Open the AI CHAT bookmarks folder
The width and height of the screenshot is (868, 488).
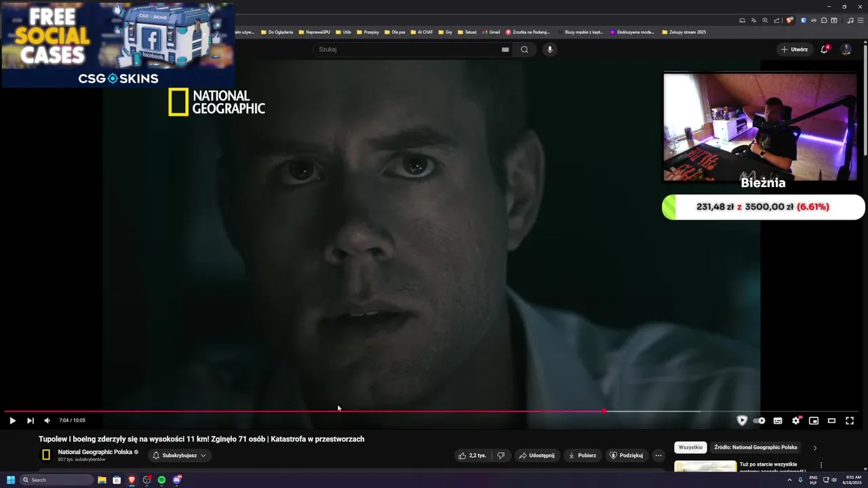pos(421,32)
